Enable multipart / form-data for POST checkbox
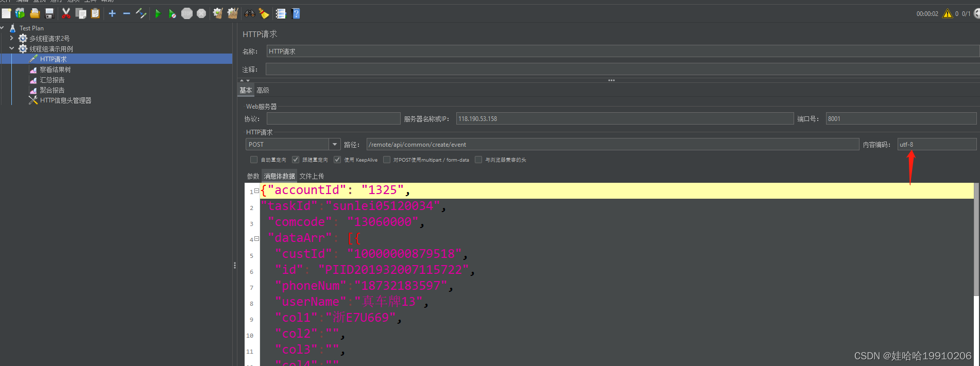The image size is (980, 366). pyautogui.click(x=387, y=160)
